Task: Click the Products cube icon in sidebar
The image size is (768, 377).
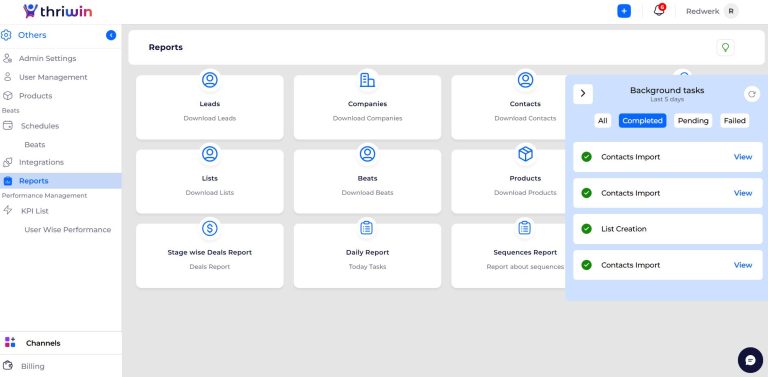Action: [7, 95]
